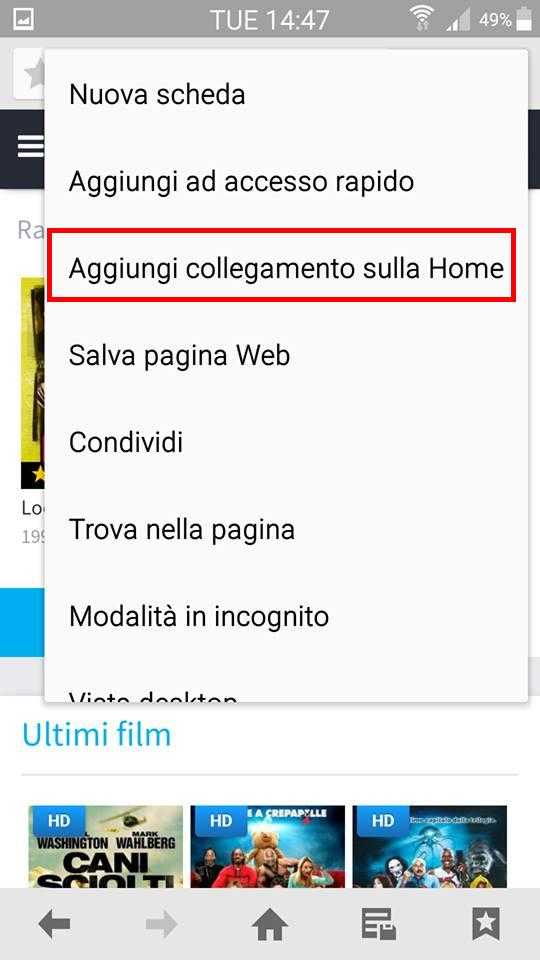Screen dimensions: 540x960
Task: Tap the hamburger menu icon on page
Action: pos(31,146)
